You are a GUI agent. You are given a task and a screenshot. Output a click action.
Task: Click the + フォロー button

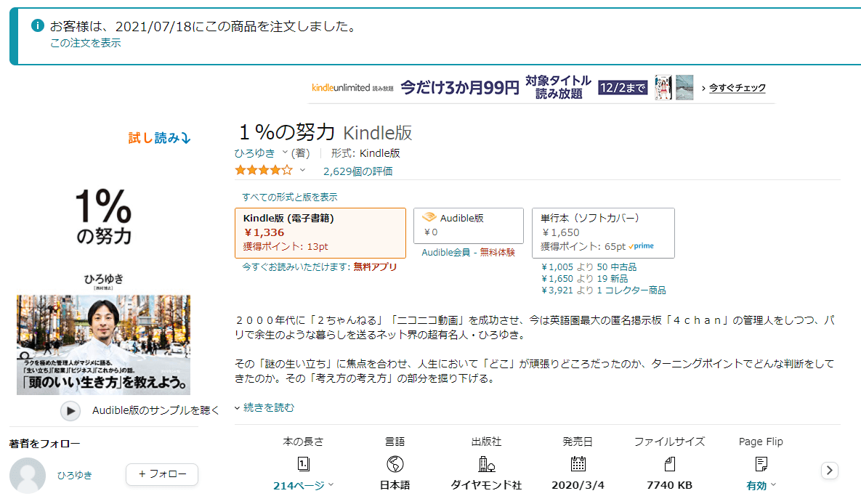tap(162, 473)
